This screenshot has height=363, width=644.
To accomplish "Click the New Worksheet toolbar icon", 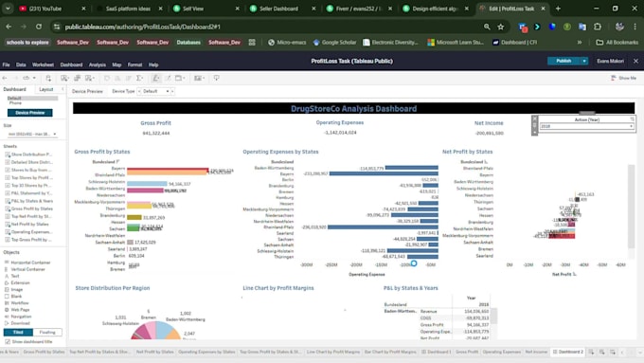I will (x=64, y=78).
